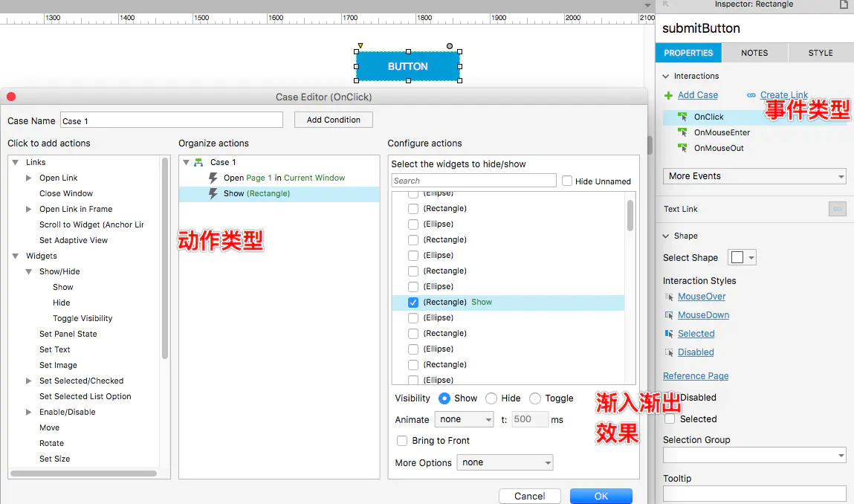854x504 pixels.
Task: Open the More Options dropdown
Action: [505, 462]
